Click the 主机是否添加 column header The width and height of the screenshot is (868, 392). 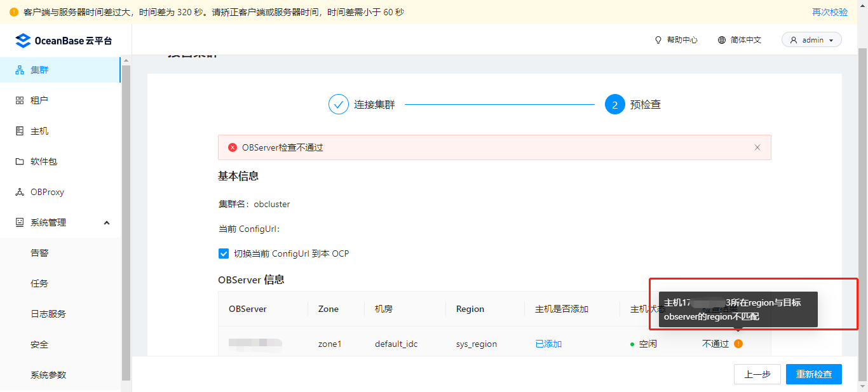tap(562, 309)
